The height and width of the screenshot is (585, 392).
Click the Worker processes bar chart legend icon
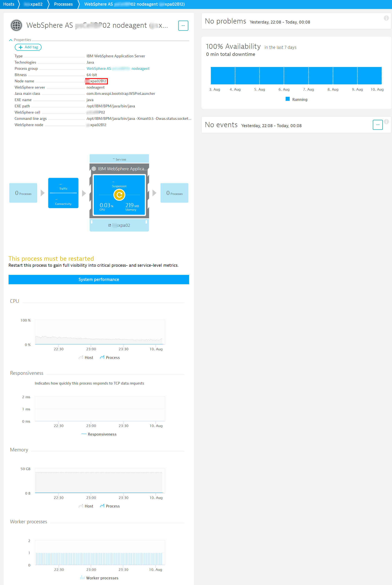click(82, 577)
